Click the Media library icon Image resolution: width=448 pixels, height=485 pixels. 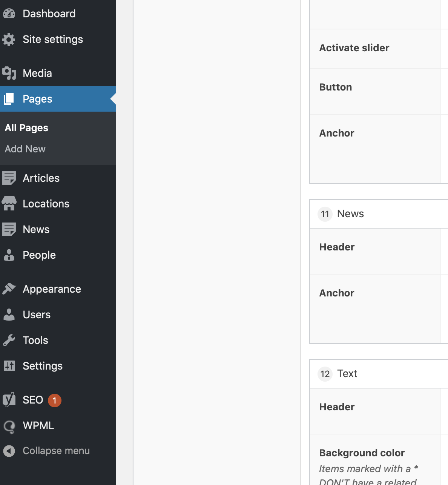(x=9, y=73)
